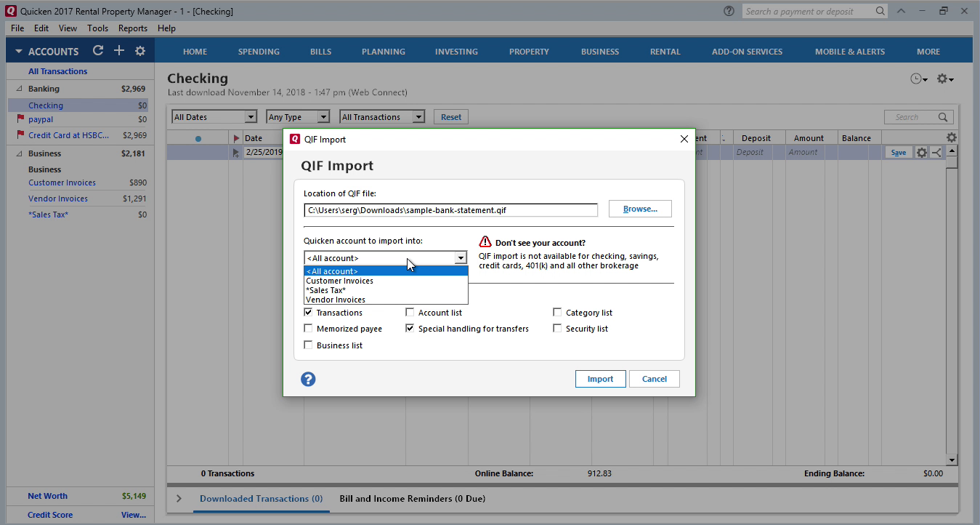Click the up chevron icon in title bar
980x525 pixels.
coord(901,11)
